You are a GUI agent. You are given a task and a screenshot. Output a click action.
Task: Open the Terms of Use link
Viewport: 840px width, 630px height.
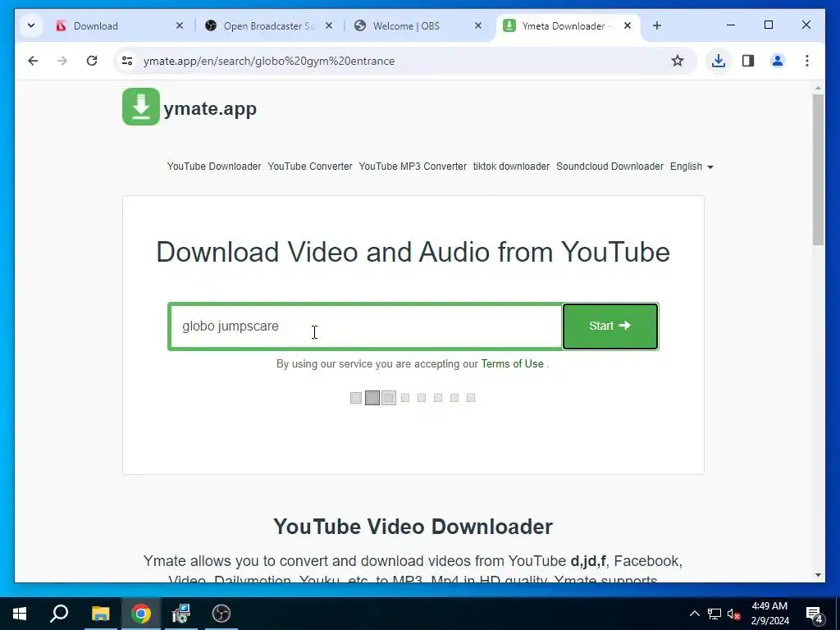[512, 364]
